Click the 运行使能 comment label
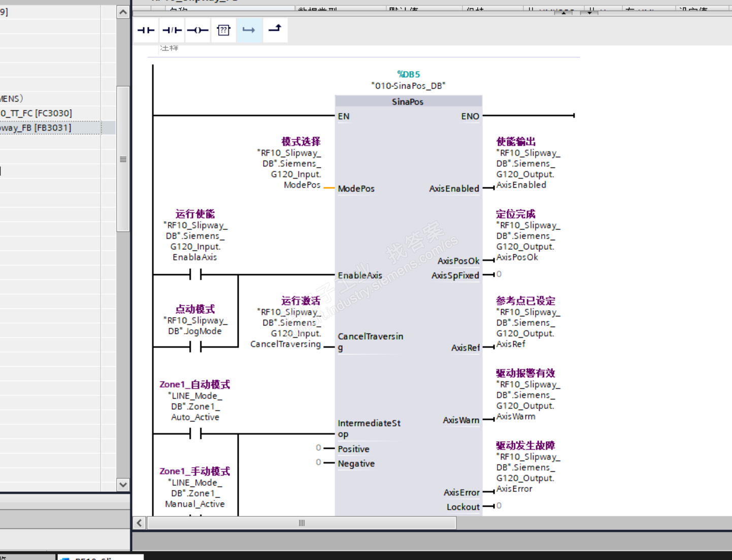The width and height of the screenshot is (732, 560). coord(195,214)
